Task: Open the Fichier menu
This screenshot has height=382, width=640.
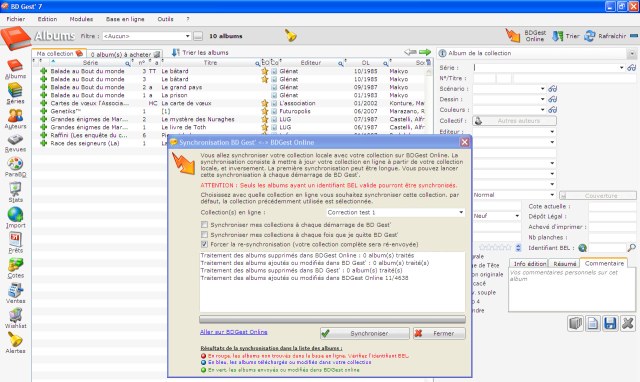Action: [x=16, y=19]
